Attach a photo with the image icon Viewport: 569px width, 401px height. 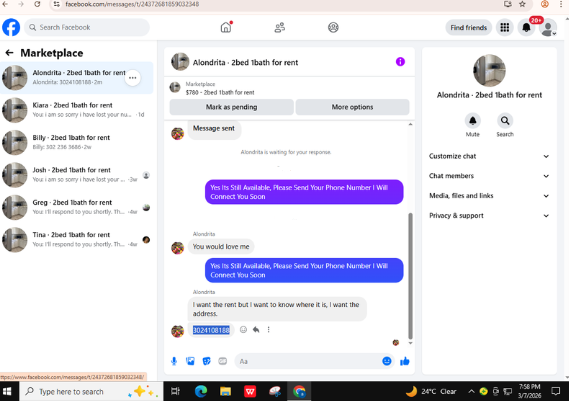pos(190,361)
